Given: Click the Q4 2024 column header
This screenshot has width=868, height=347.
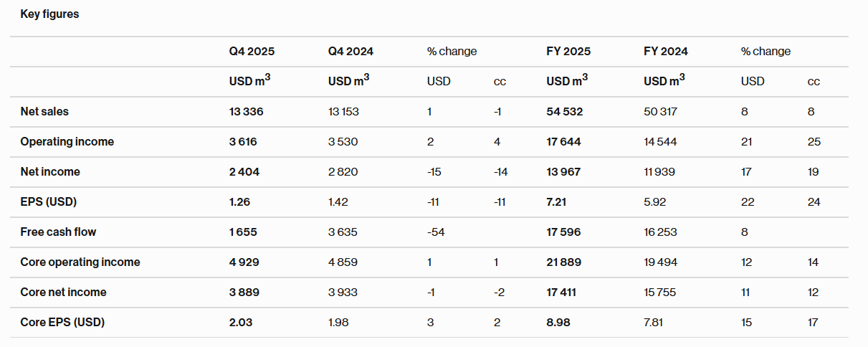Looking at the screenshot, I should (350, 52).
